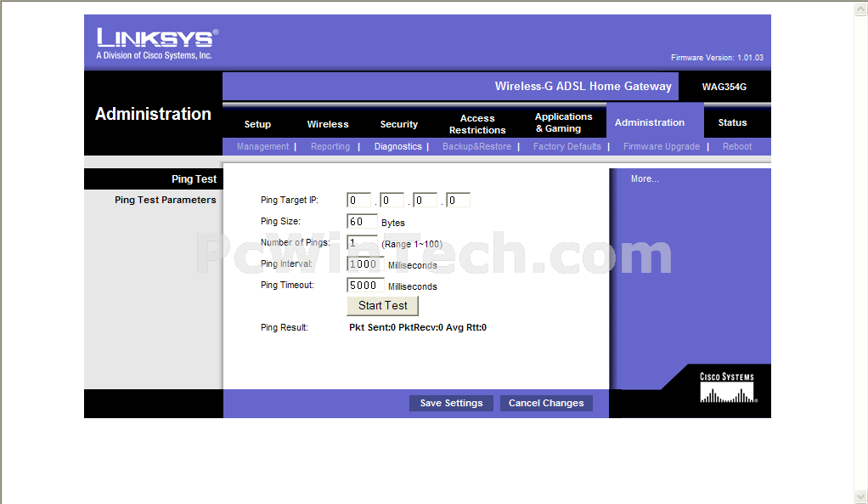Viewport: 868px width, 504px height.
Task: Open the Wireless tab
Action: 328,124
